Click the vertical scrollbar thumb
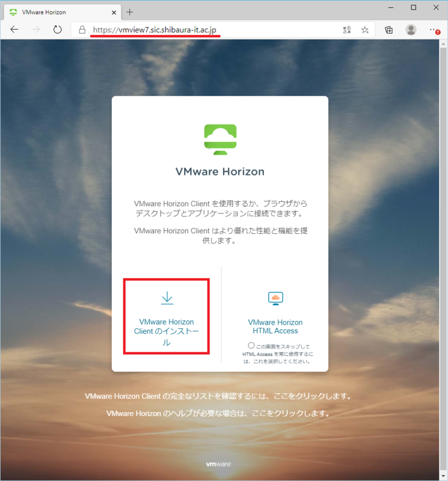This screenshot has width=448, height=481. point(443,259)
